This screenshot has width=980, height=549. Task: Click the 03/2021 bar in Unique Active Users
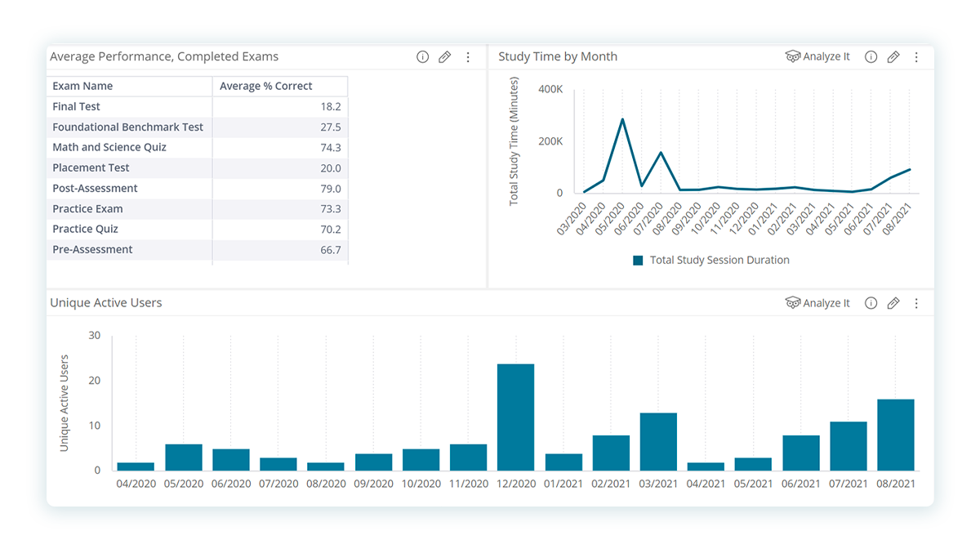click(x=658, y=442)
